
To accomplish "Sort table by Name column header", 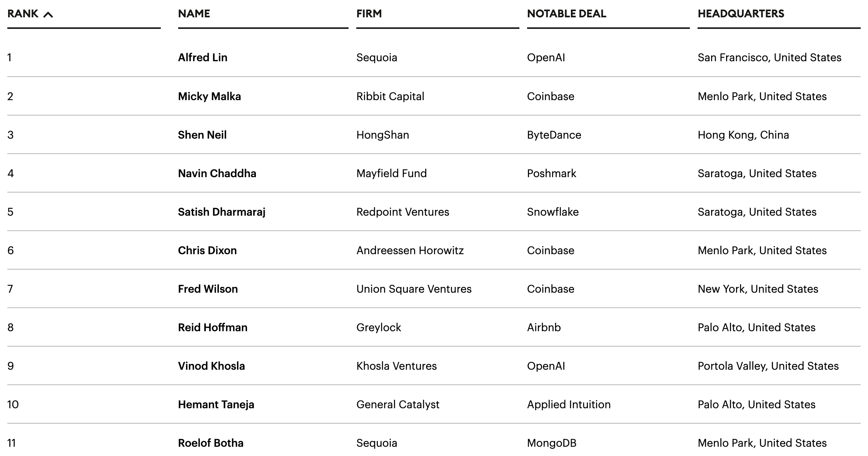I will [x=194, y=14].
